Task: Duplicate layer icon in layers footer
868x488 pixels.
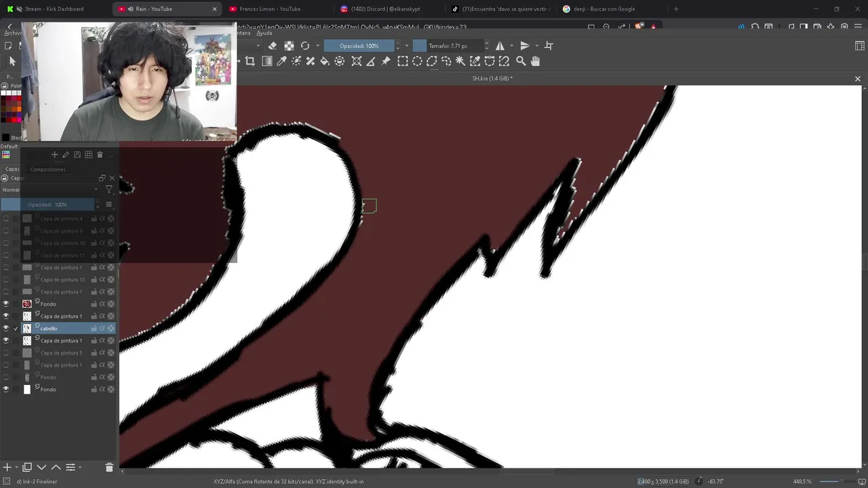Action: click(x=27, y=467)
